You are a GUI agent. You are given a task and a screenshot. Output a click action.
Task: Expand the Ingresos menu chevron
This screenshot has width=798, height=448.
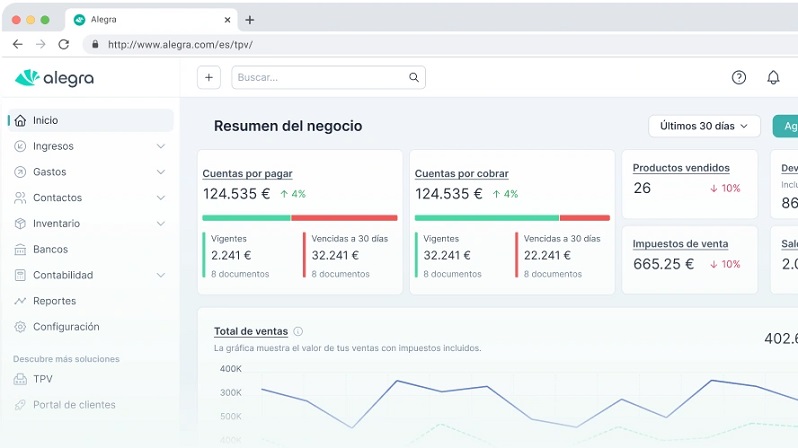[161, 146]
